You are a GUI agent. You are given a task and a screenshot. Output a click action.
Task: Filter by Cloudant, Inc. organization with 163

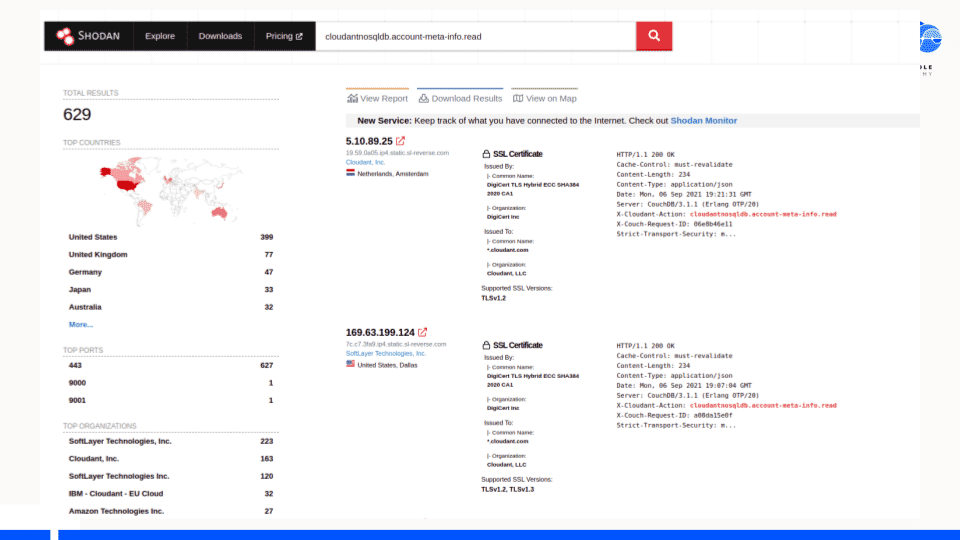(171, 459)
